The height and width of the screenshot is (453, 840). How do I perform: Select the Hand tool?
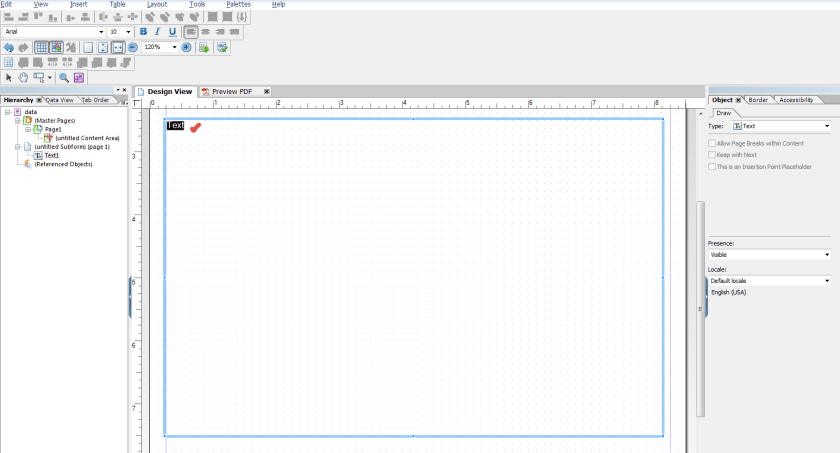pos(23,78)
